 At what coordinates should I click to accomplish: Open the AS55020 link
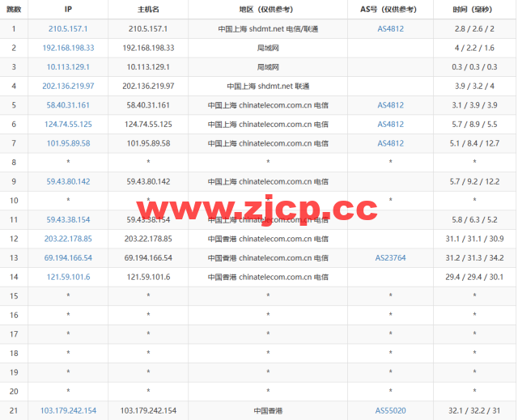(x=390, y=410)
